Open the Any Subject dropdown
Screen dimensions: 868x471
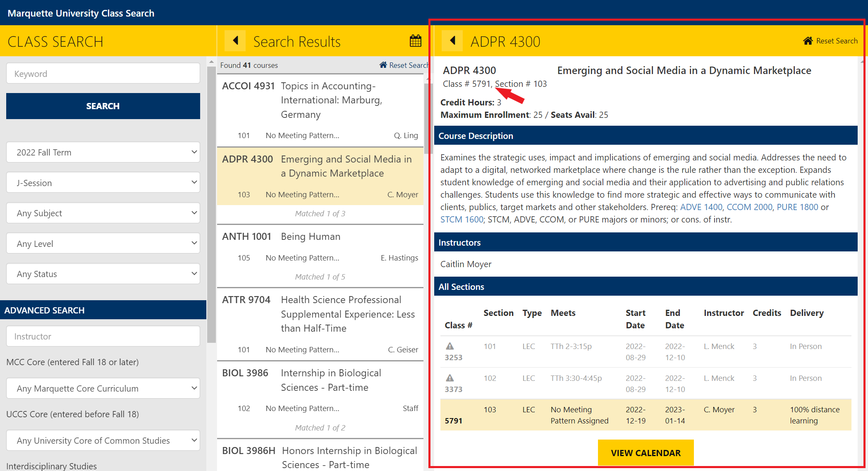(103, 213)
